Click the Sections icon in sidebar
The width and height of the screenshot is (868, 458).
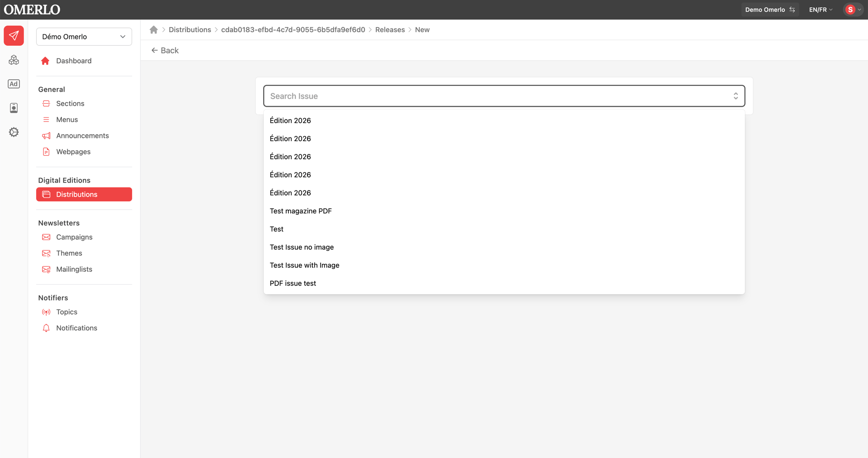pos(46,104)
